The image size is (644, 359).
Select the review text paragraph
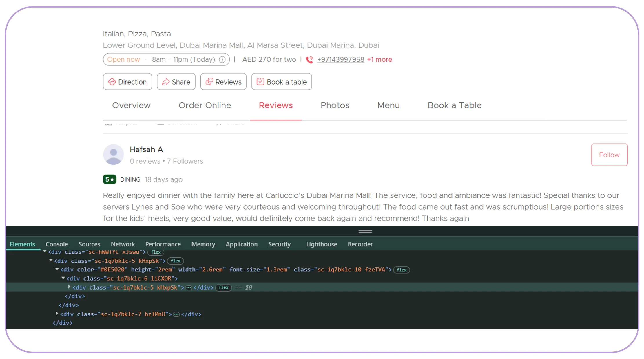pos(363,207)
